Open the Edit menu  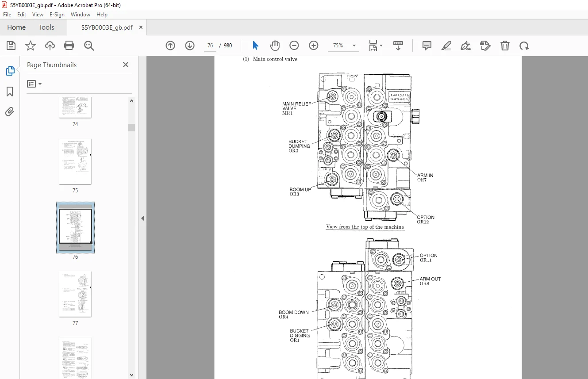pyautogui.click(x=22, y=15)
